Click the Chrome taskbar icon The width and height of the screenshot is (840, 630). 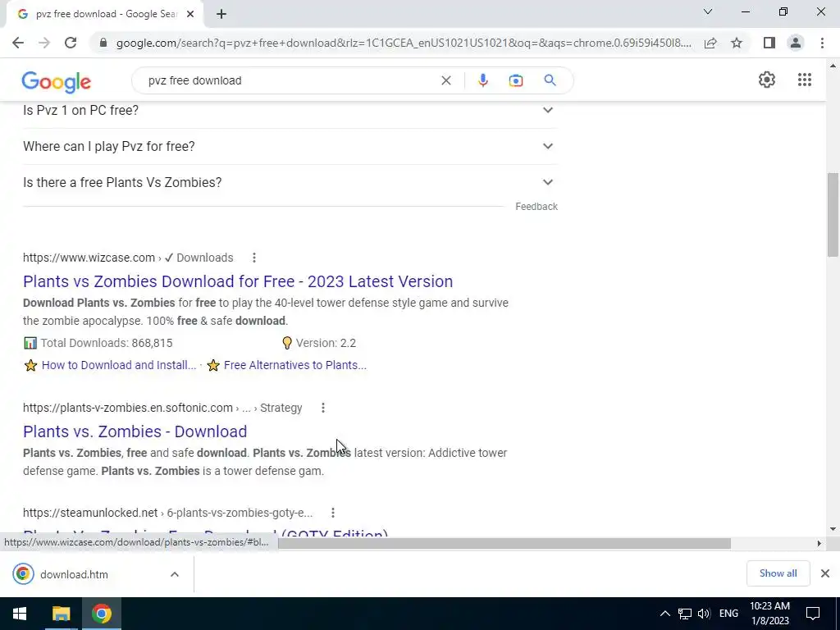101,614
